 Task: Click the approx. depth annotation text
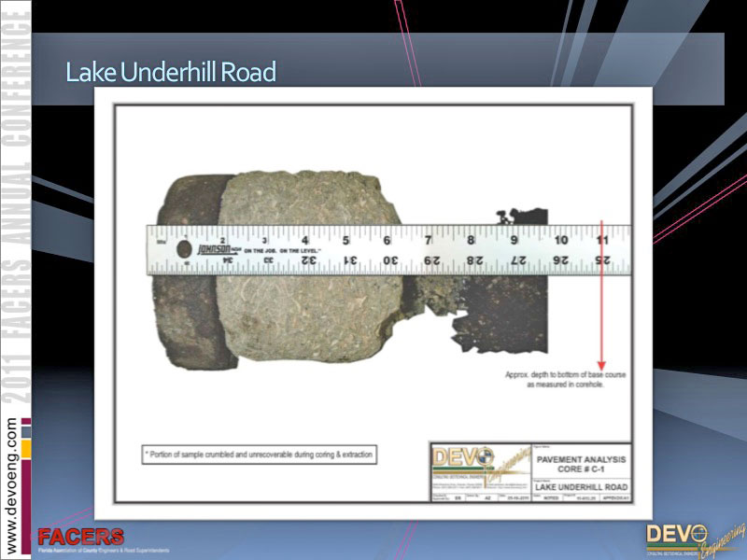[x=566, y=379]
